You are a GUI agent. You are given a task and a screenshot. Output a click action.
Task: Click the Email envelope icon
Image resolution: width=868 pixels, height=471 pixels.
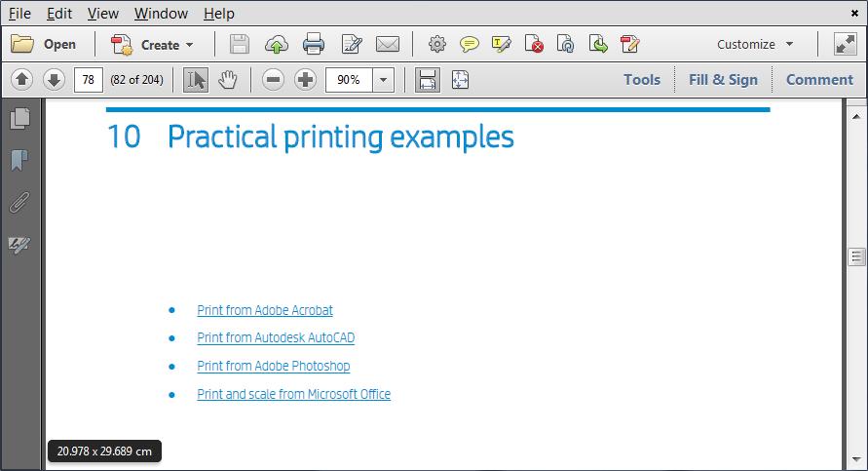(x=388, y=44)
